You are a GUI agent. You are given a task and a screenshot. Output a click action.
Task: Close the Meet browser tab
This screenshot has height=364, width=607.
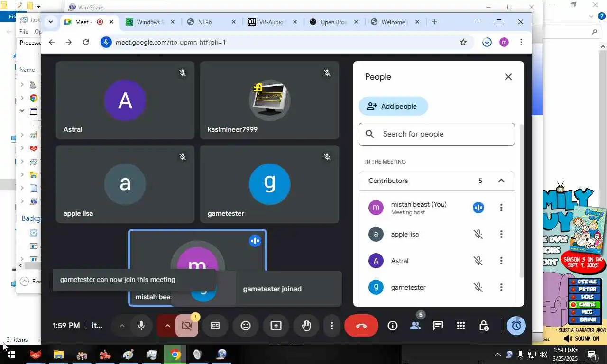click(111, 22)
